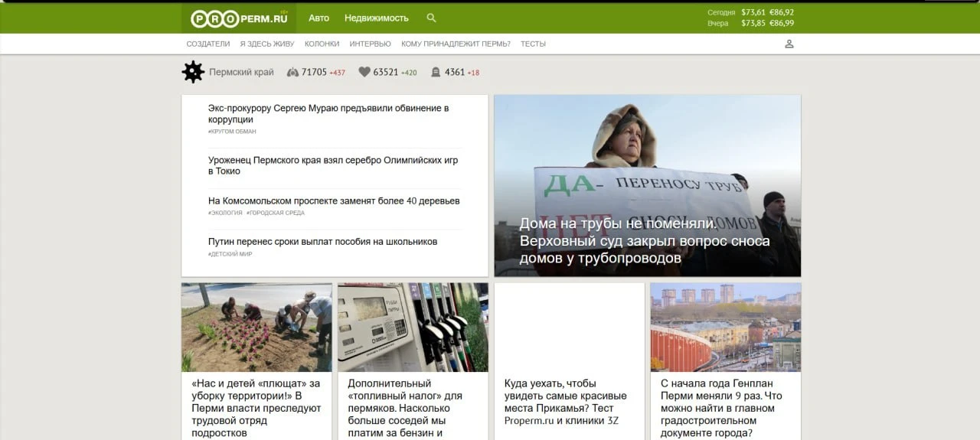
Task: Open the Колонки section
Action: pyautogui.click(x=322, y=44)
